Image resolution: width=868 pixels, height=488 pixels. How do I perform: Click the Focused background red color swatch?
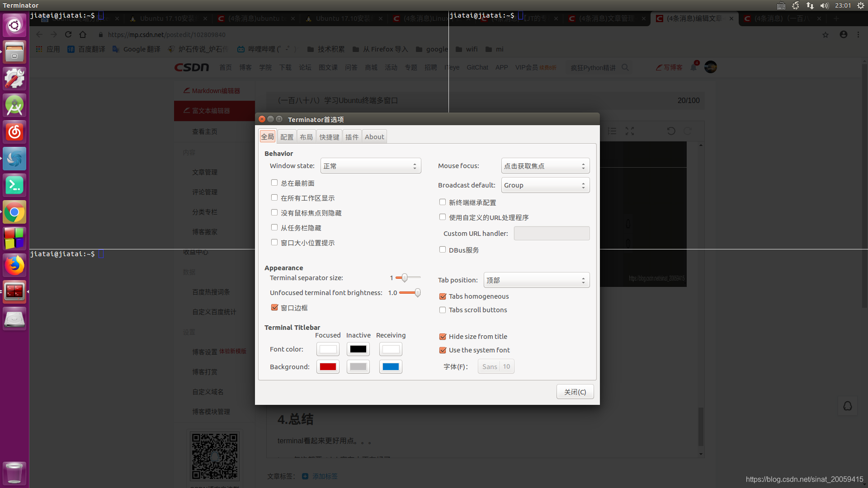click(x=328, y=366)
